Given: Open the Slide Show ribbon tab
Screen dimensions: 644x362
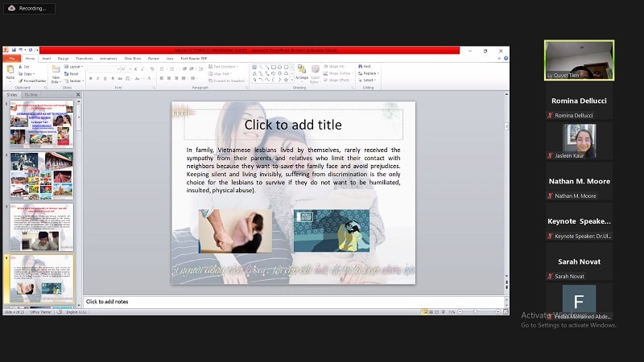Looking at the screenshot, I should tap(133, 58).
